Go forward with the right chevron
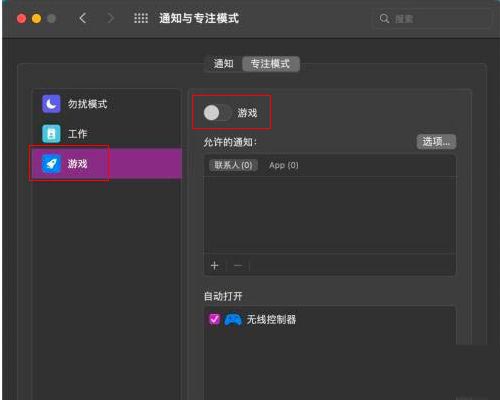 pyautogui.click(x=110, y=18)
